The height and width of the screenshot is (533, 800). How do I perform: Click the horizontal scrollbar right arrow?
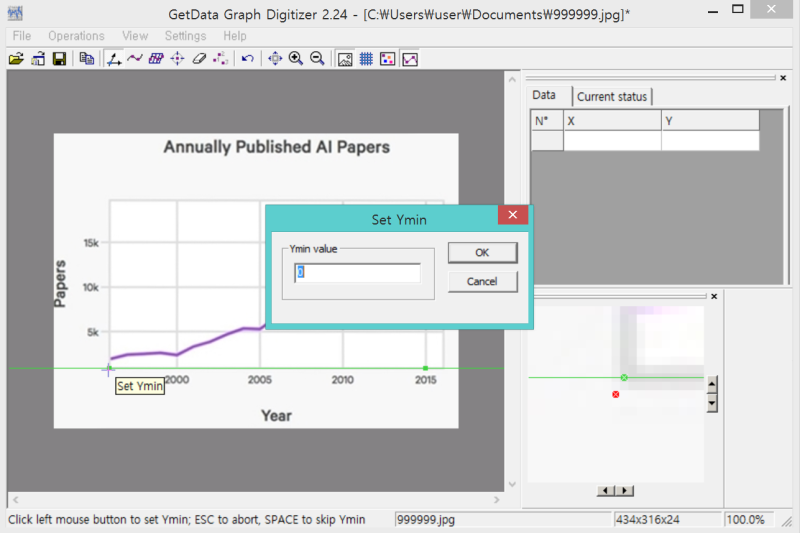point(496,500)
